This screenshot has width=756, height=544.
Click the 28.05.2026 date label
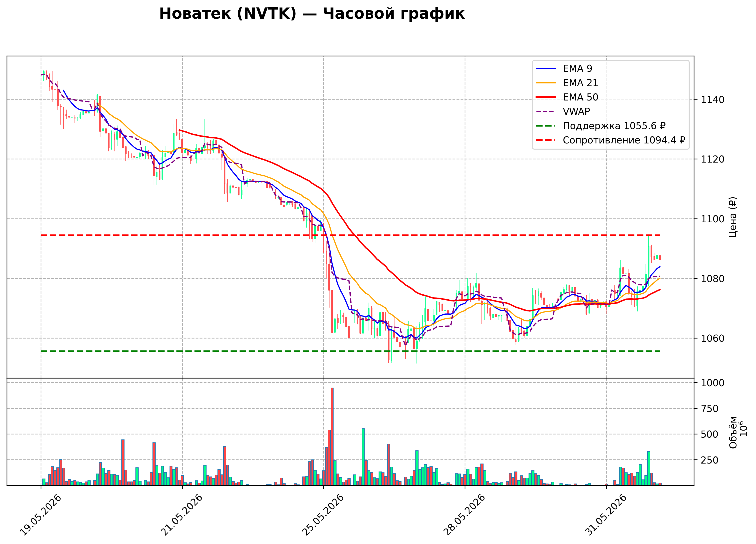pyautogui.click(x=464, y=515)
